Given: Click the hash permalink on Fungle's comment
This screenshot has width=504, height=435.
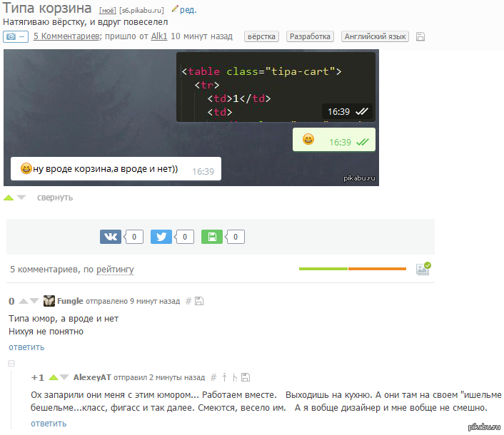Looking at the screenshot, I should (188, 302).
